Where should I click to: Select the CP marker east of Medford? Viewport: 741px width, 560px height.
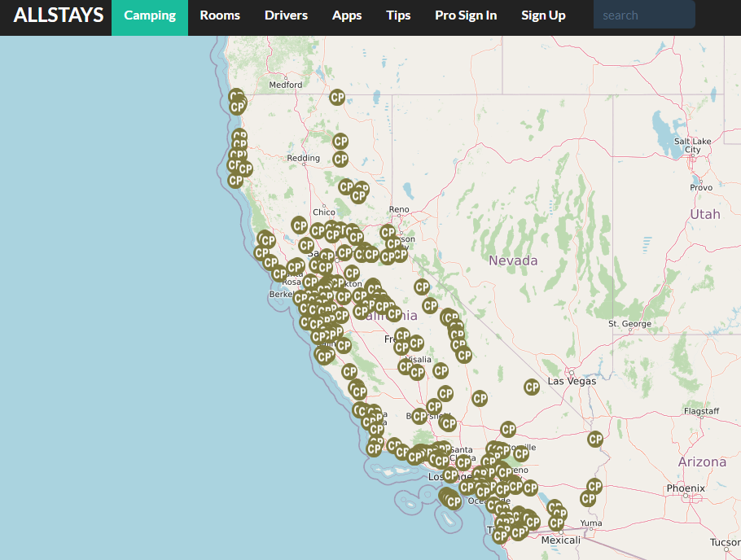point(337,98)
